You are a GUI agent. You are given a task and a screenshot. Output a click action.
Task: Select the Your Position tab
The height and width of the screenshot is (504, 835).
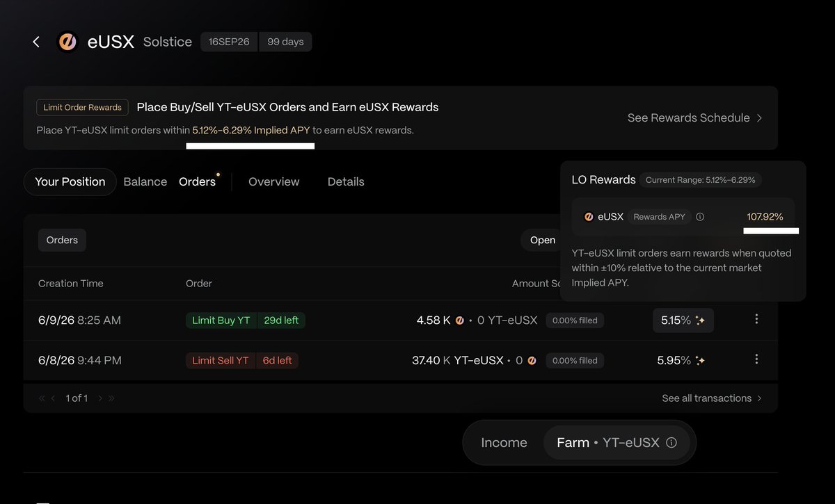70,181
